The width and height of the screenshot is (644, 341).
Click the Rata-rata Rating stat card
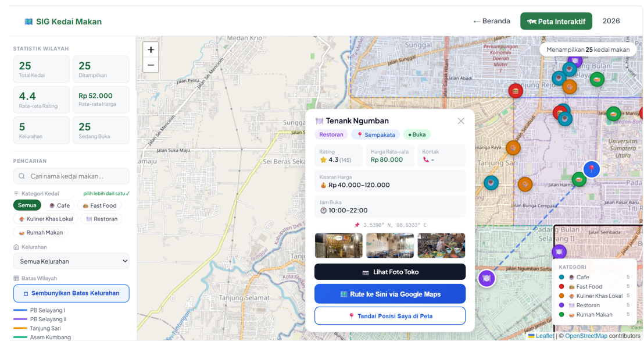pyautogui.click(x=41, y=100)
